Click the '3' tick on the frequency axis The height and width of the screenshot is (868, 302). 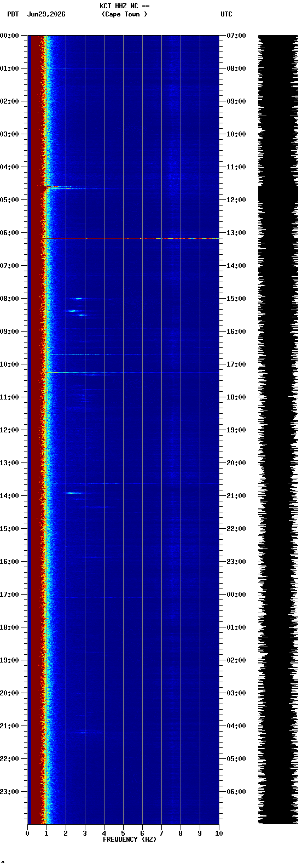point(85,833)
